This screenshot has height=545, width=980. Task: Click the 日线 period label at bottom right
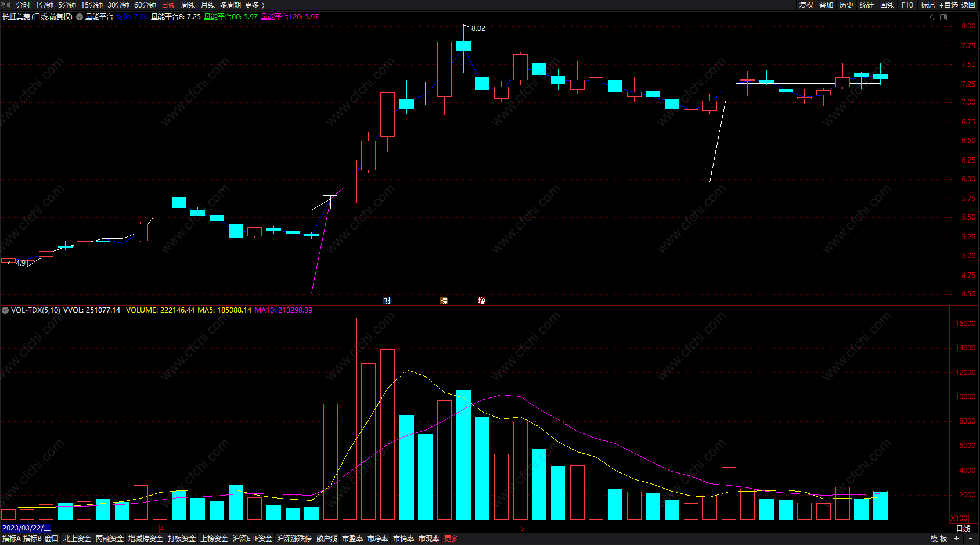point(963,528)
